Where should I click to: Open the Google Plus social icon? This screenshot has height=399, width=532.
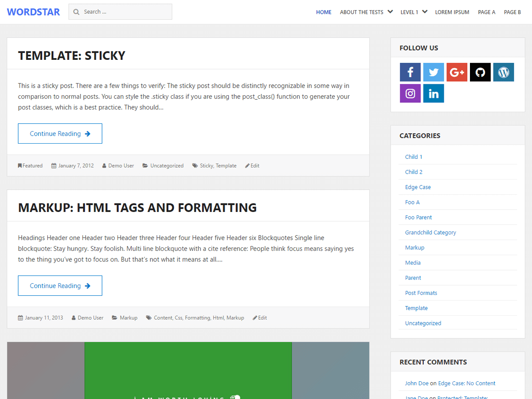tap(457, 72)
